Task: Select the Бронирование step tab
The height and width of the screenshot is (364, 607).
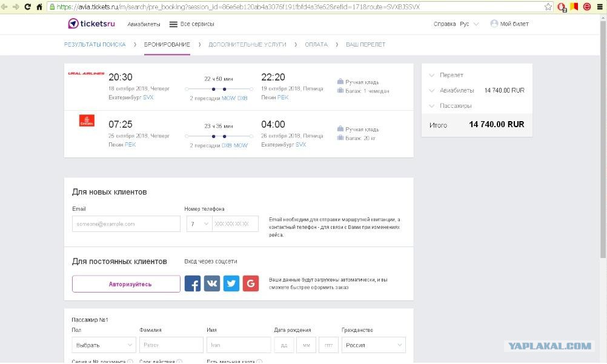Action: point(167,45)
